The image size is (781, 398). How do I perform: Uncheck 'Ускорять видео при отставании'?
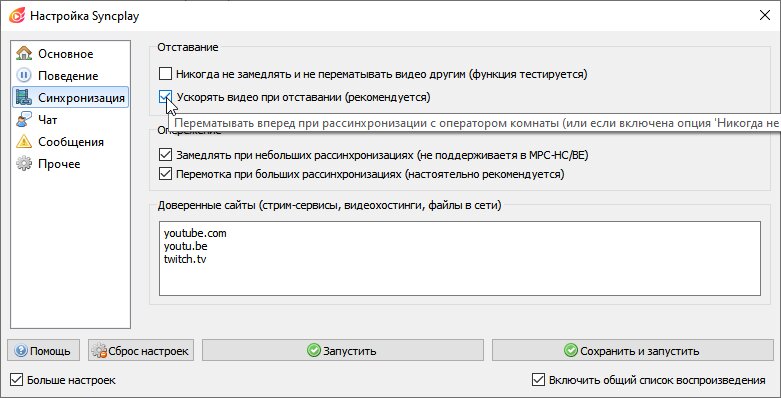pyautogui.click(x=165, y=97)
